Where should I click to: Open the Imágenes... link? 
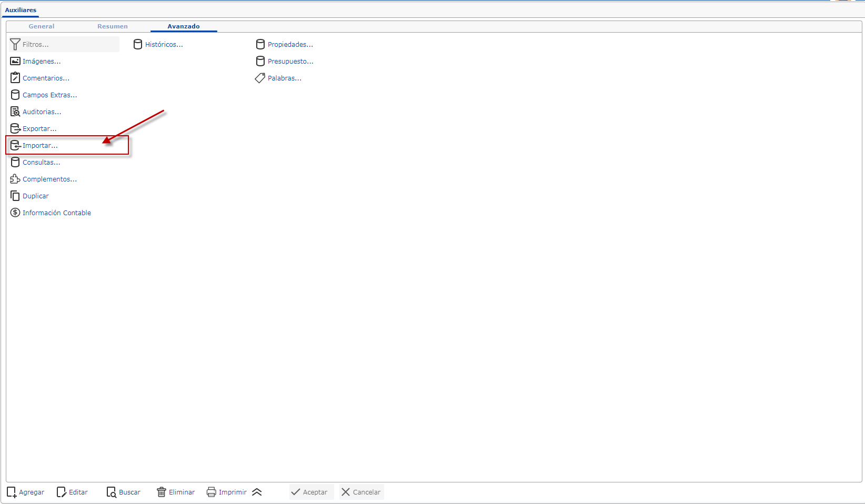42,62
